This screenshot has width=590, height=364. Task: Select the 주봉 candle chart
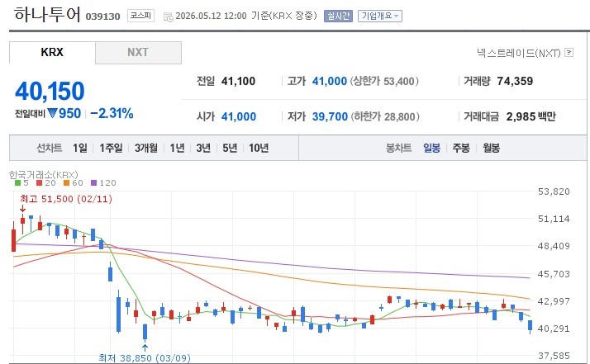(x=461, y=148)
